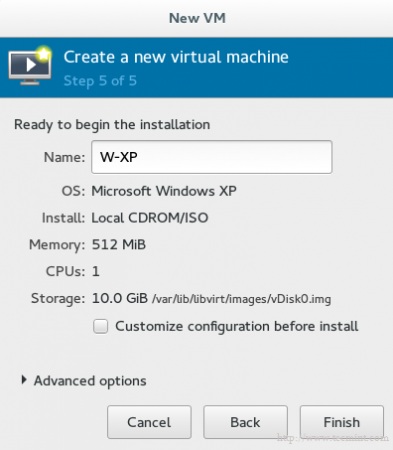
Task: Click the 'Local CDROM/ISO' install value
Action: [x=150, y=218]
